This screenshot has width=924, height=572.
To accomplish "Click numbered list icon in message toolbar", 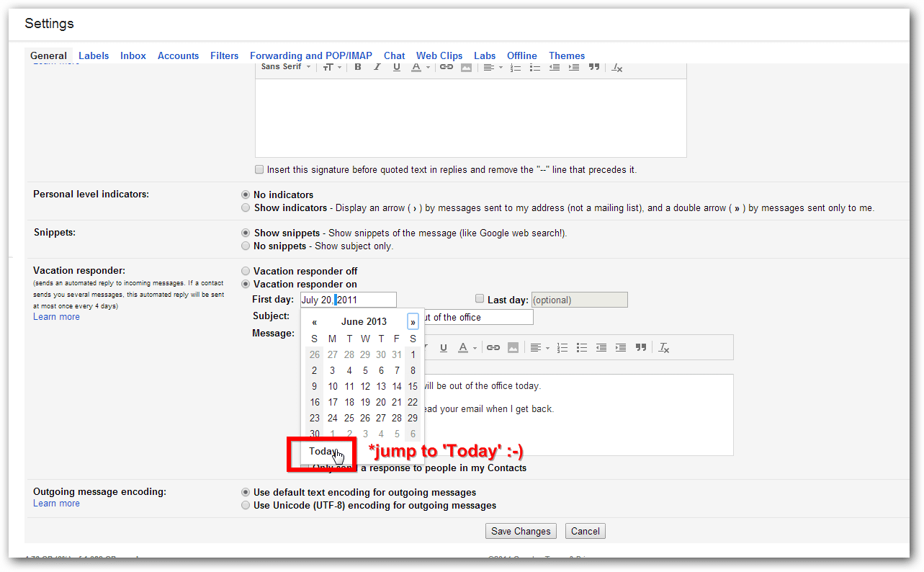I will 562,347.
